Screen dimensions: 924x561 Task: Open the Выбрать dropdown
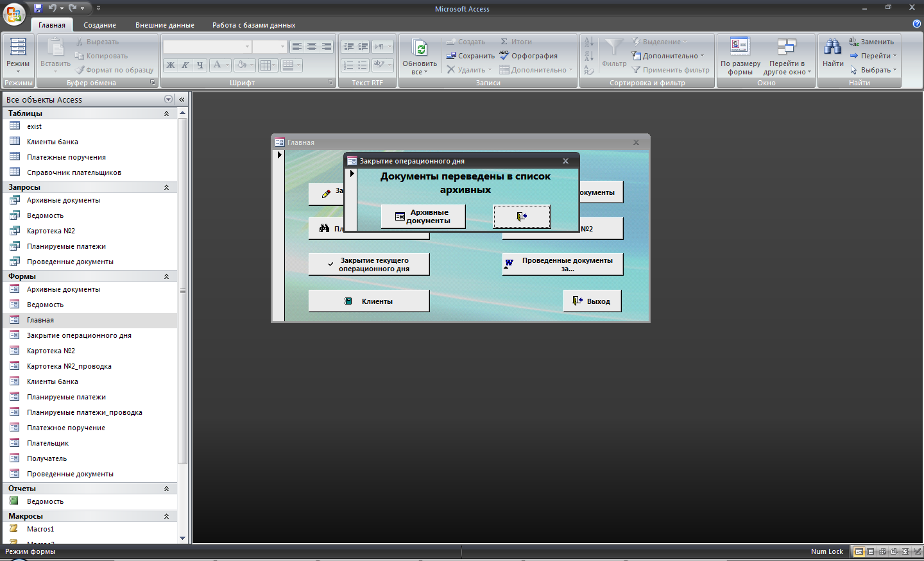click(x=873, y=70)
